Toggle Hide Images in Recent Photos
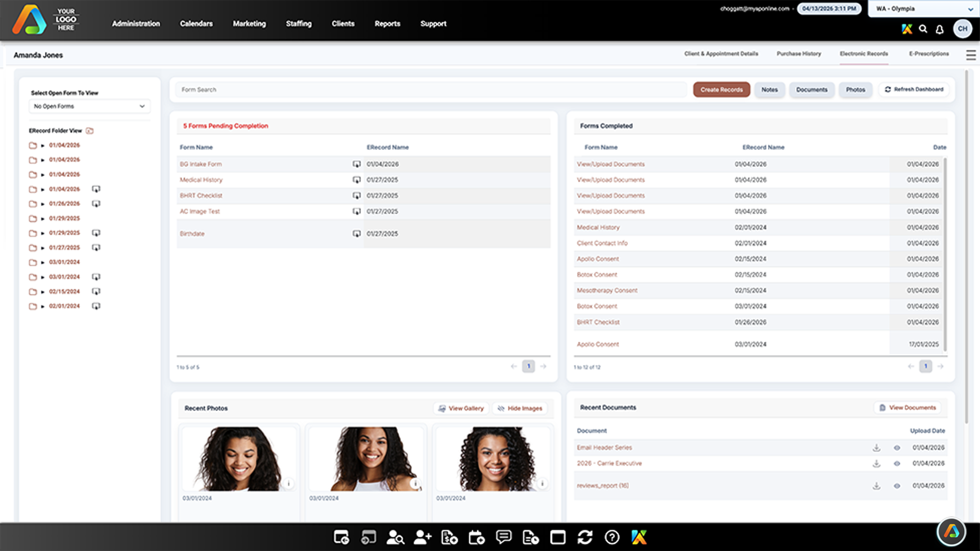The image size is (980, 551). (x=520, y=409)
